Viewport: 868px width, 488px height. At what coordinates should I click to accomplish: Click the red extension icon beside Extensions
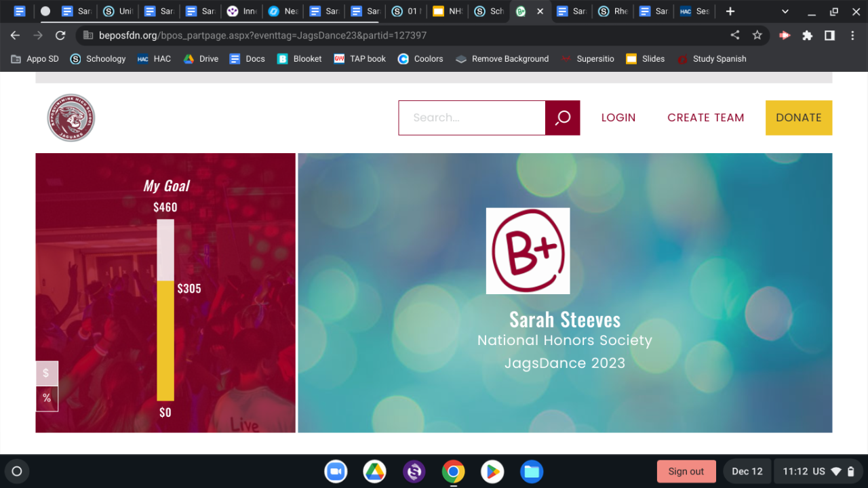[x=785, y=35]
